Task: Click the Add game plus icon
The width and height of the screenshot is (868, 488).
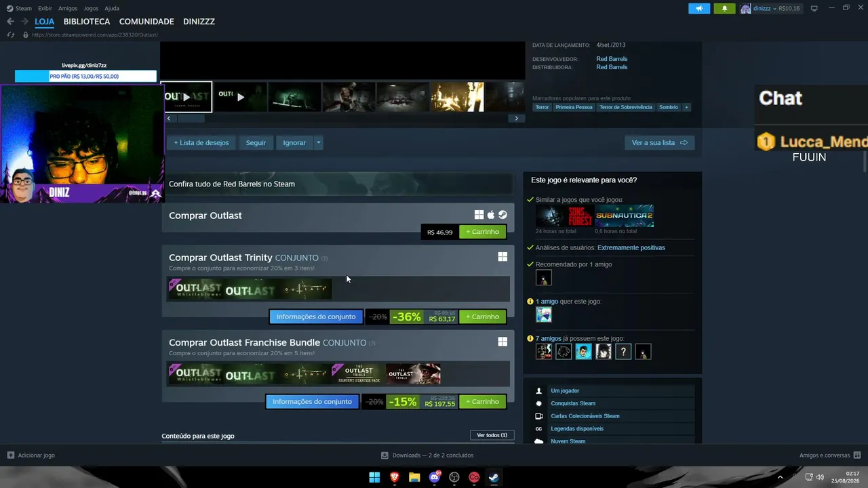Action: 11,455
